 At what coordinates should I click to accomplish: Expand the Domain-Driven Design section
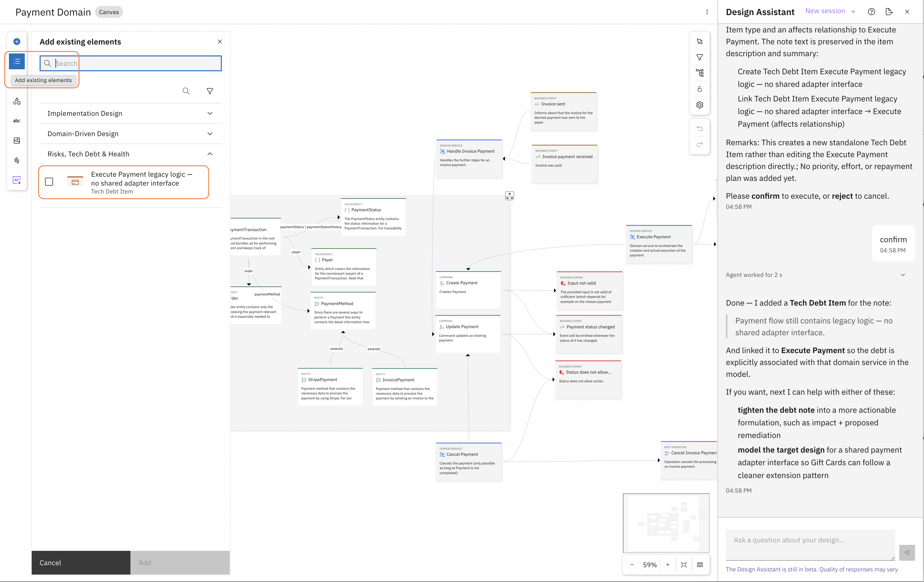tap(130, 134)
